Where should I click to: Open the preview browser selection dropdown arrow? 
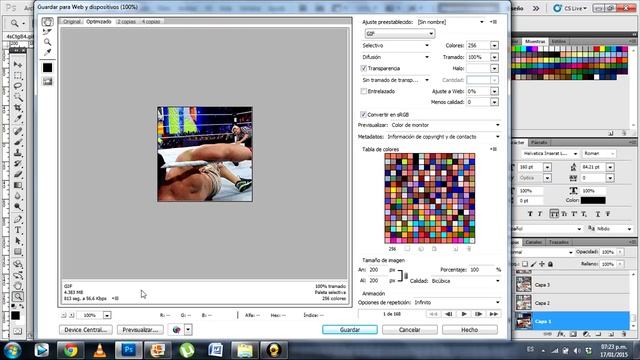[188, 329]
